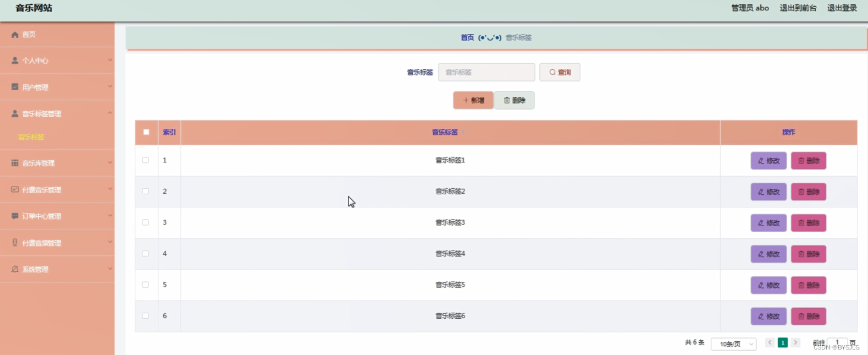Click the microphone icon in the sidebar
The height and width of the screenshot is (355, 868).
[15, 242]
